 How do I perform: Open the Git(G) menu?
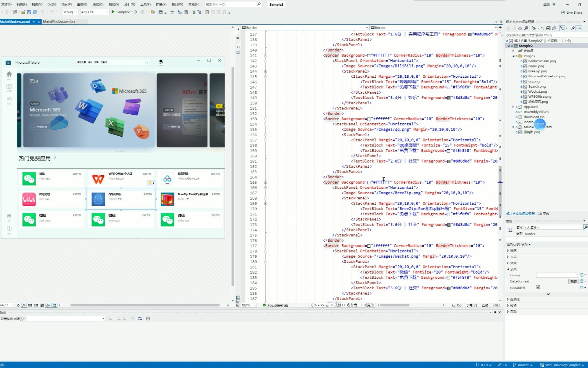click(52, 4)
